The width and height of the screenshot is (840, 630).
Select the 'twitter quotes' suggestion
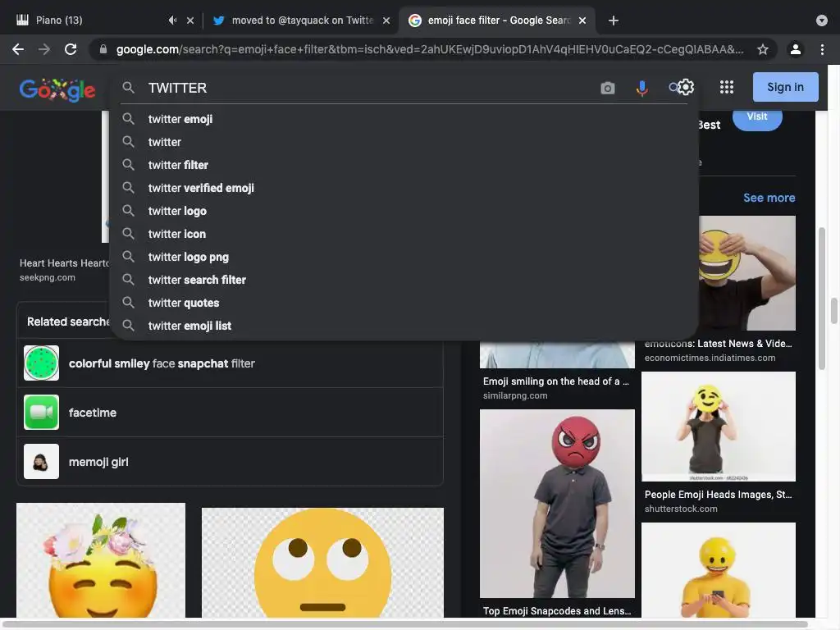coord(404,303)
